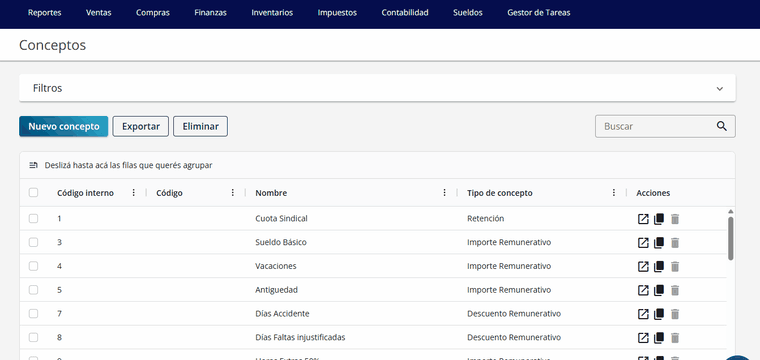
Task: Select all rows with header checkbox
Action: click(x=33, y=193)
